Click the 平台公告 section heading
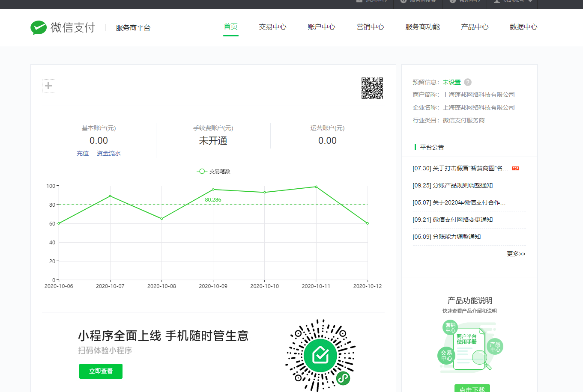The width and height of the screenshot is (583, 392). click(432, 147)
